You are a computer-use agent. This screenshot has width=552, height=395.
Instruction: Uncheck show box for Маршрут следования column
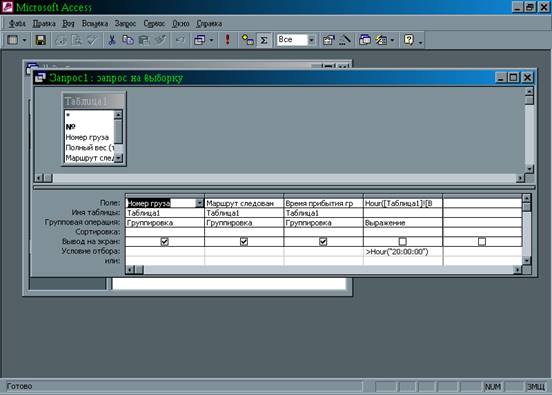click(x=244, y=242)
